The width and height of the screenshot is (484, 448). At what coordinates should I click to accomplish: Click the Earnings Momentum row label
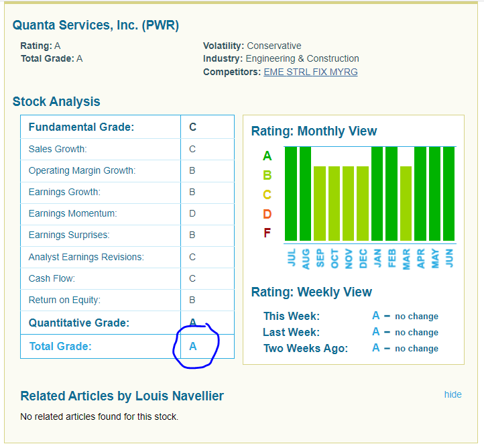(72, 213)
